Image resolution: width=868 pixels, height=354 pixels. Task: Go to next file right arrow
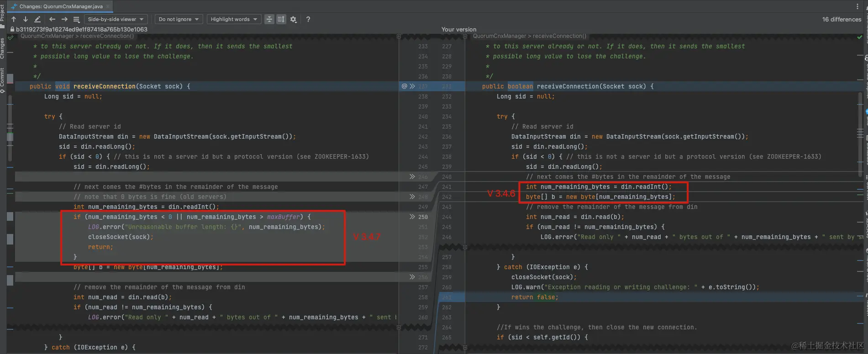64,19
